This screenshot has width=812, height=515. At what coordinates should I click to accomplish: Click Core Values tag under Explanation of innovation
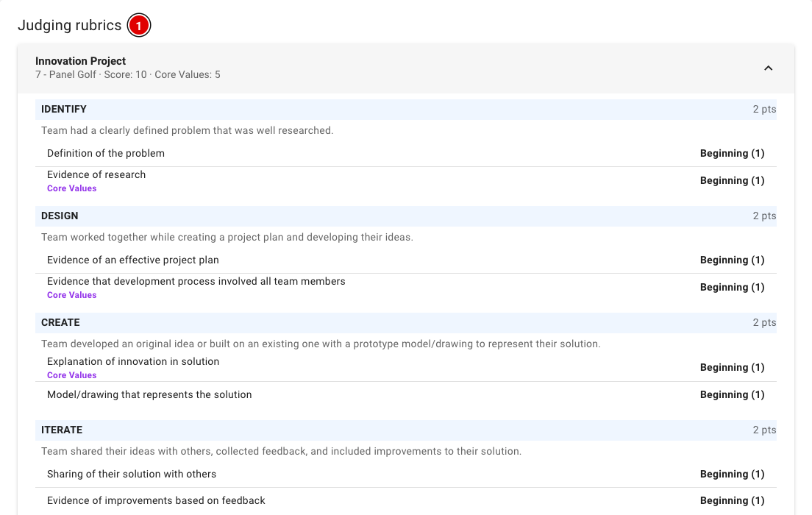(71, 376)
